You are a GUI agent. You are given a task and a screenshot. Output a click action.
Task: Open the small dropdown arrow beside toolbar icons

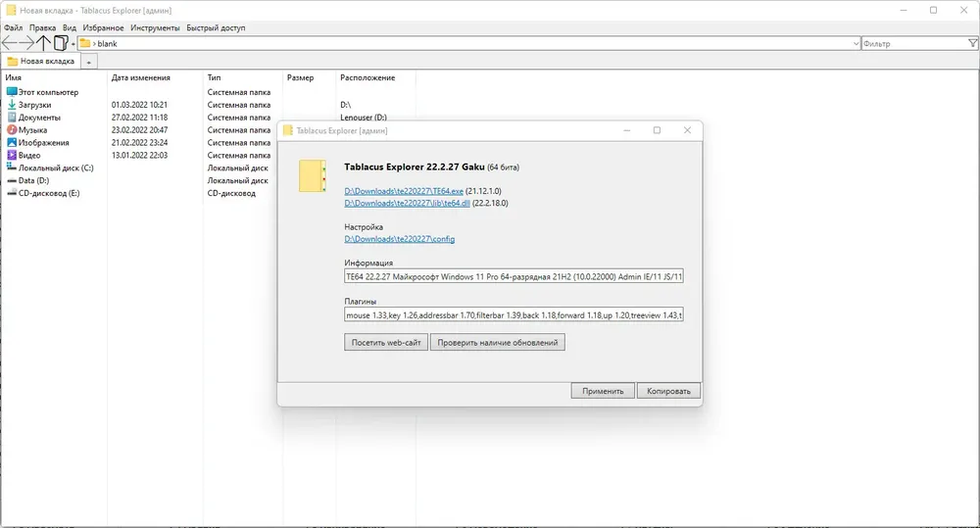pos(73,44)
